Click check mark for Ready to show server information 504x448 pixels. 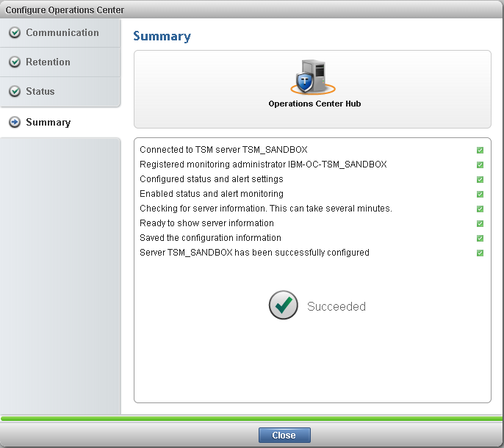coord(480,223)
